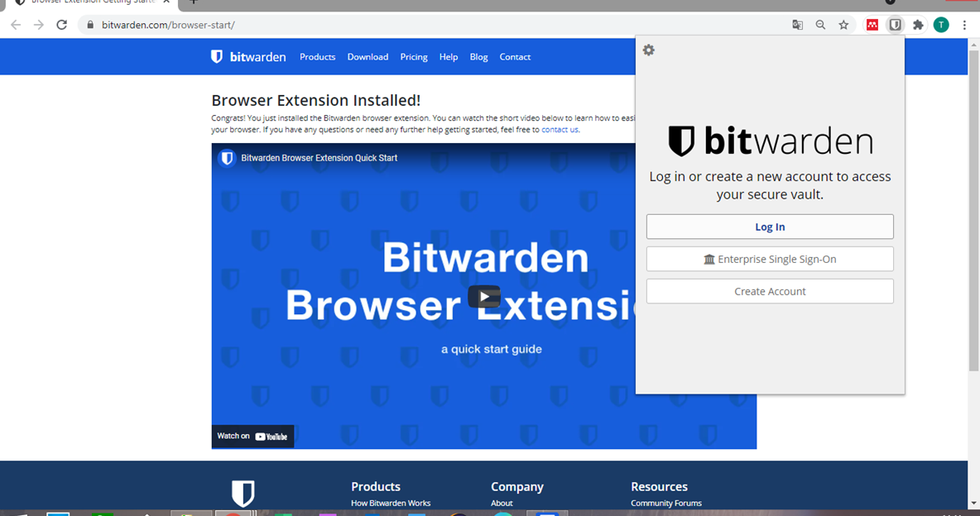Go back to previous page
The height and width of the screenshot is (516, 980).
point(16,25)
